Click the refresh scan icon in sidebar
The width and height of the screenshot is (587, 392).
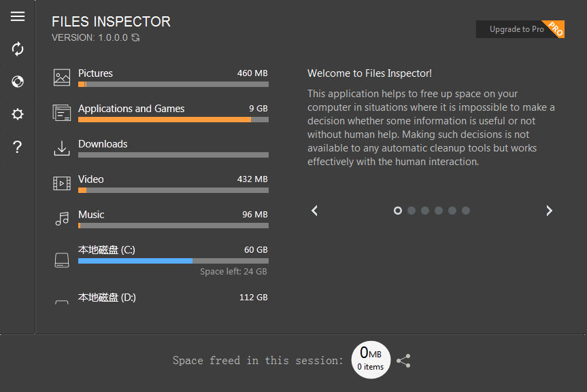18,49
